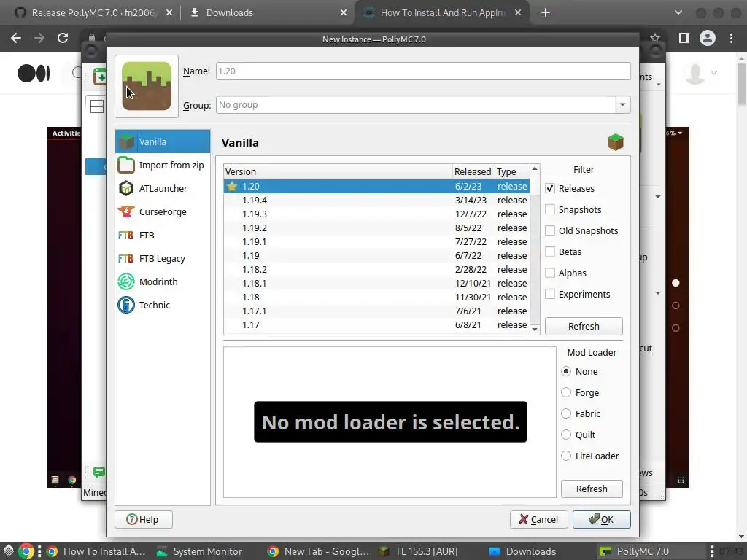Select the Fabric mod loader
The width and height of the screenshot is (747, 560).
tap(566, 413)
